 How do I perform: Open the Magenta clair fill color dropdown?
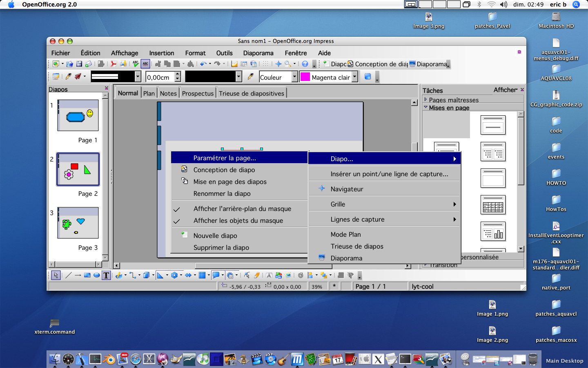354,76
